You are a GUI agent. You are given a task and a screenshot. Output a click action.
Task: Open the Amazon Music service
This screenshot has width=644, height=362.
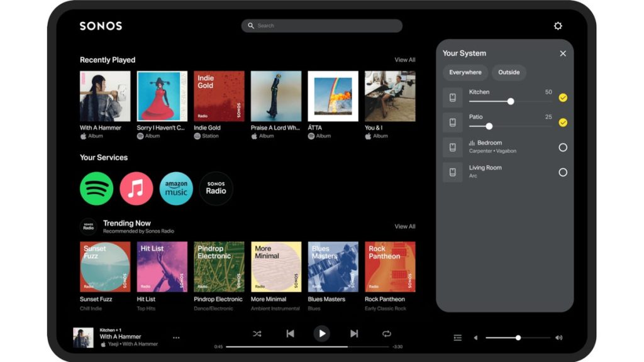(176, 189)
